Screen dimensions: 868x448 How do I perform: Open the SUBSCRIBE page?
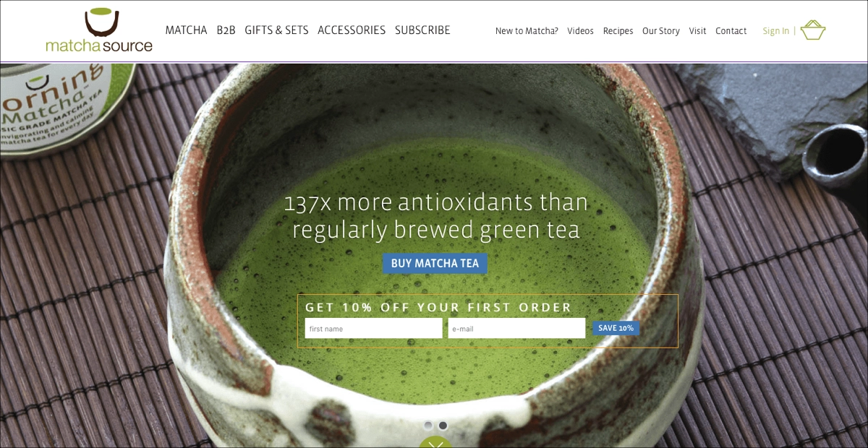click(x=422, y=30)
